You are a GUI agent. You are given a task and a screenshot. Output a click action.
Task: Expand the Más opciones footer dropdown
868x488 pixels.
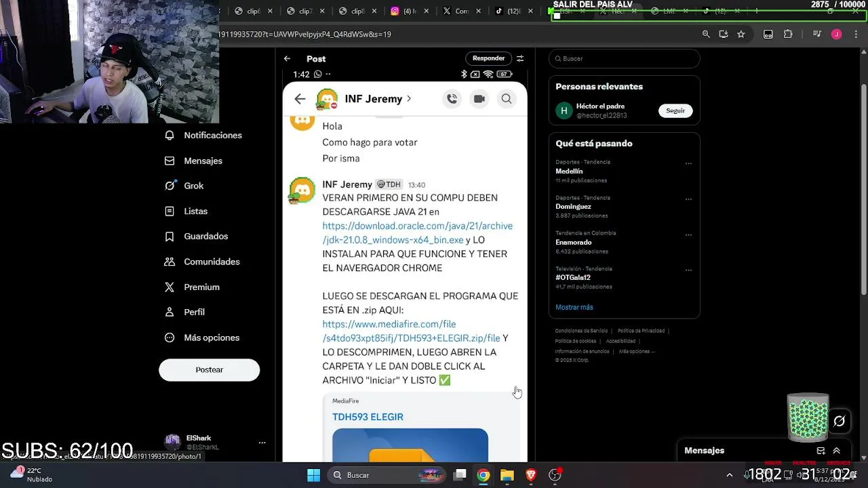(x=637, y=351)
